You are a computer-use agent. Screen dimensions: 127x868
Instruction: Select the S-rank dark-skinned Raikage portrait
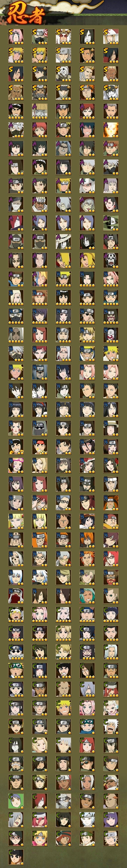(x=111, y=74)
